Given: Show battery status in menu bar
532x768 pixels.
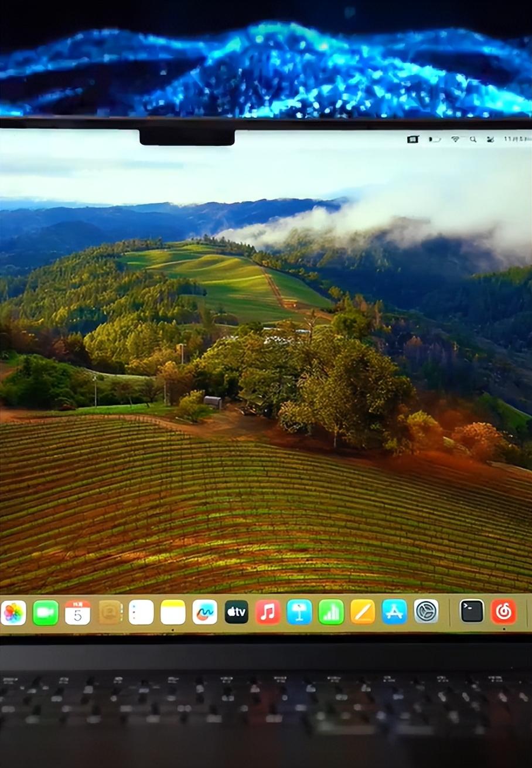Looking at the screenshot, I should coord(435,140).
